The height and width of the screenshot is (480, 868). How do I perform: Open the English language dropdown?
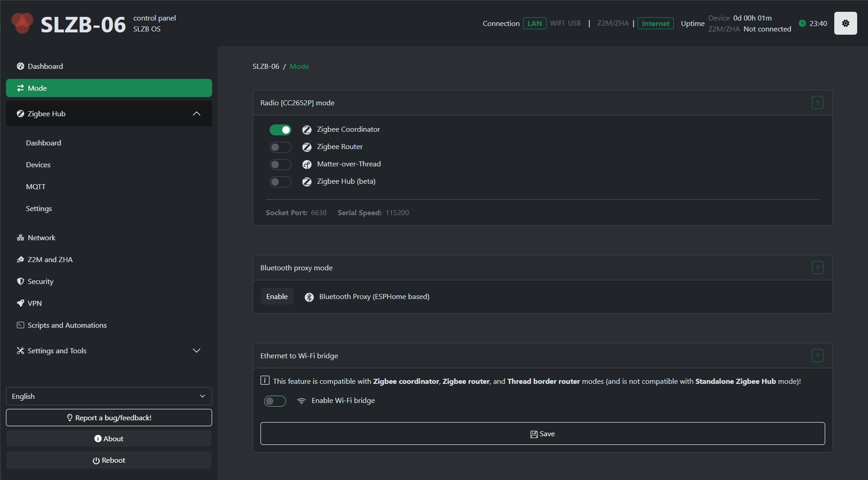pyautogui.click(x=109, y=396)
